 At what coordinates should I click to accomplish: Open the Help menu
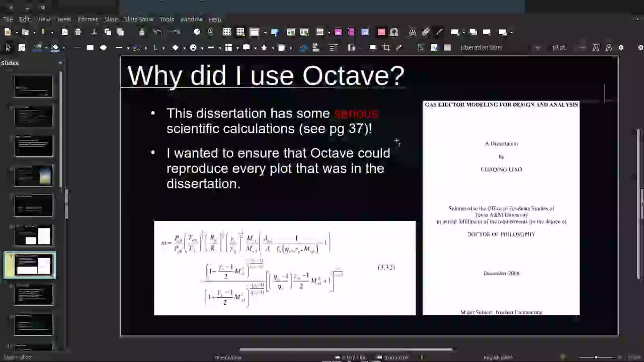[x=215, y=19]
